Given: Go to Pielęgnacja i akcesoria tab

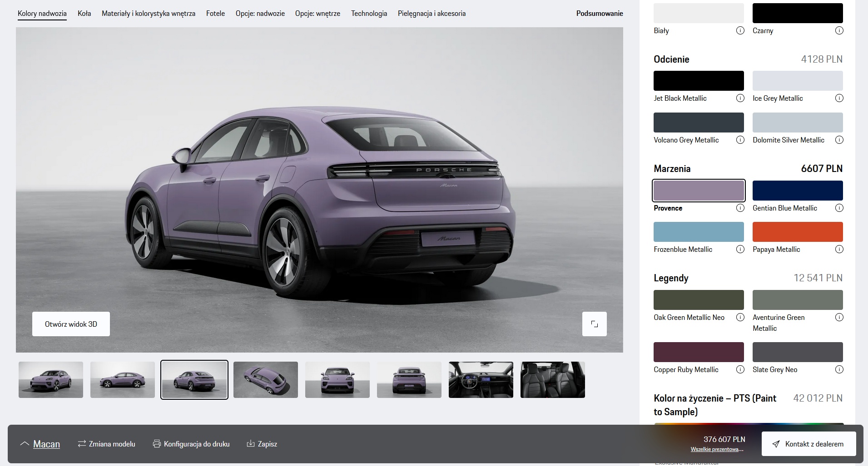Looking at the screenshot, I should [x=432, y=14].
